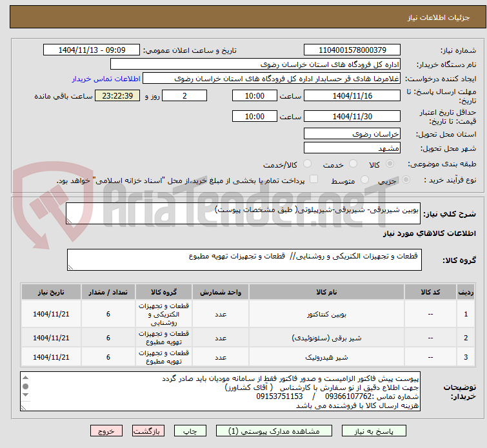Click the remaining days field showing 2
Image resolution: width=487 pixels, height=448 pixels.
tap(184, 95)
